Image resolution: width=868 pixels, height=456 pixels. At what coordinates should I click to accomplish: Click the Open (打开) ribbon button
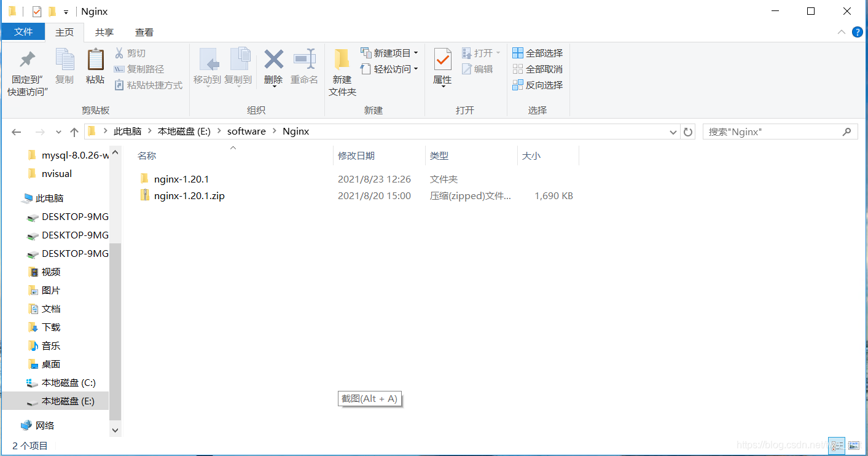[481, 53]
